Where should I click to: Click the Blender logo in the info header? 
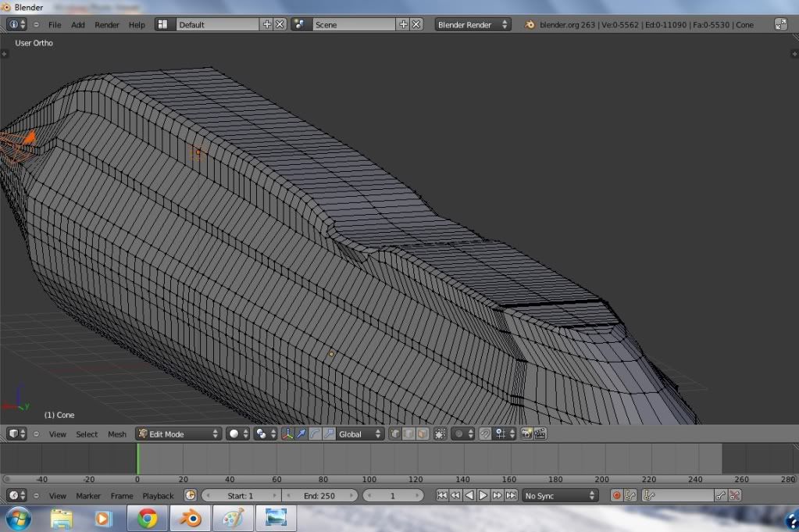coord(530,24)
